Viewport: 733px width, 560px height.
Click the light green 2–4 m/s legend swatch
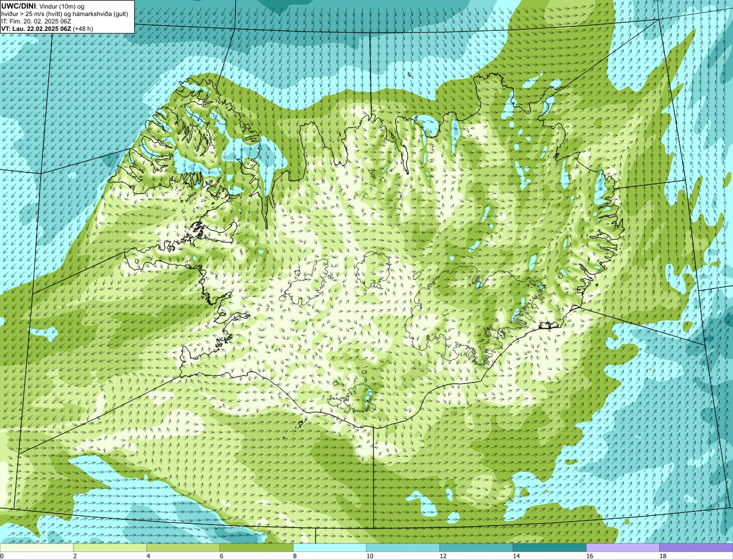tap(110, 548)
